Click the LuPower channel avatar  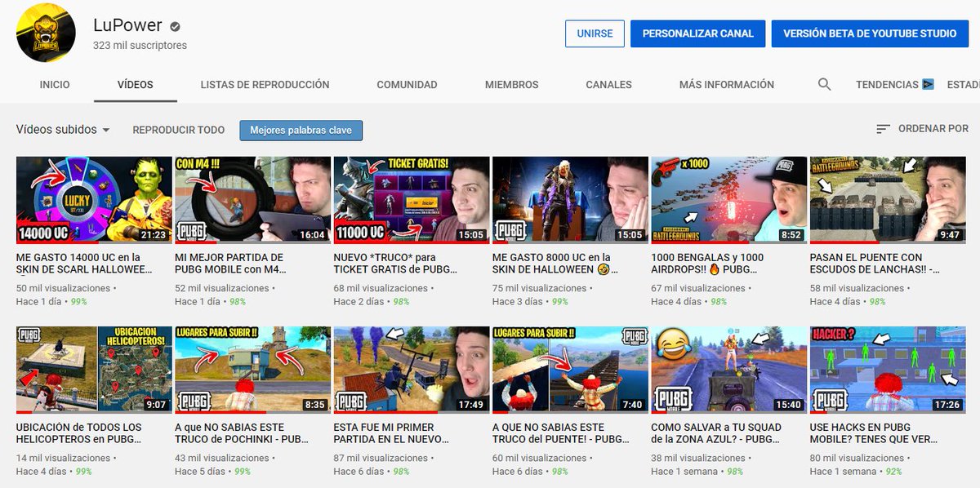pyautogui.click(x=46, y=32)
